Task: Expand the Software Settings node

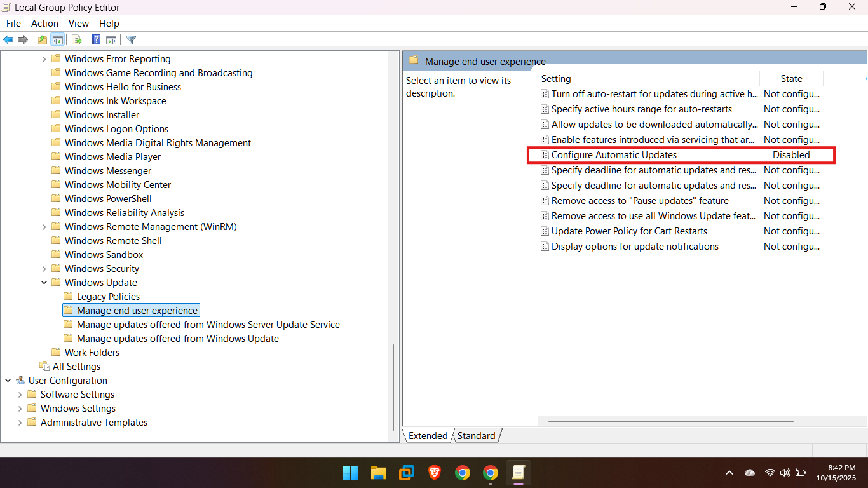Action: coord(20,395)
